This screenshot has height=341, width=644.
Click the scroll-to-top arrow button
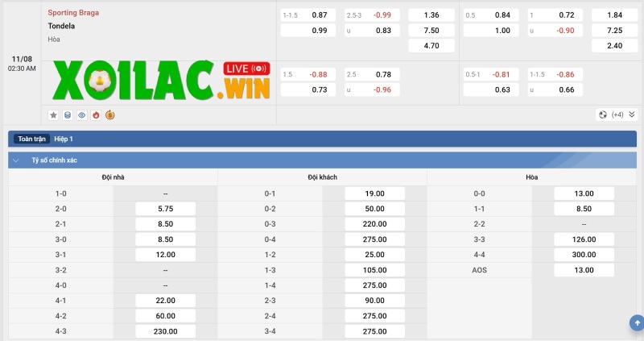tap(635, 322)
